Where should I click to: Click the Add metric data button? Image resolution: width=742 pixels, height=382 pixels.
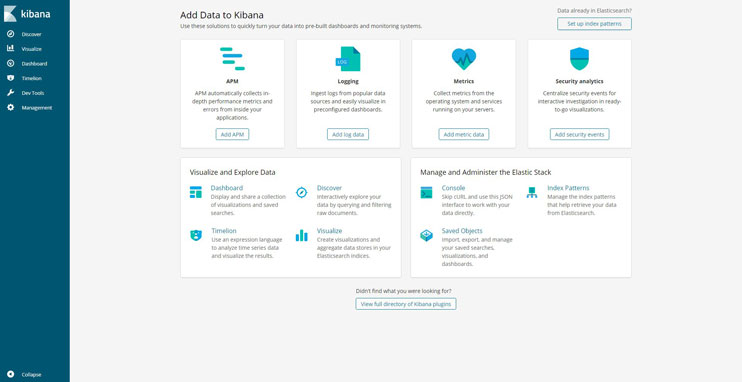point(464,134)
